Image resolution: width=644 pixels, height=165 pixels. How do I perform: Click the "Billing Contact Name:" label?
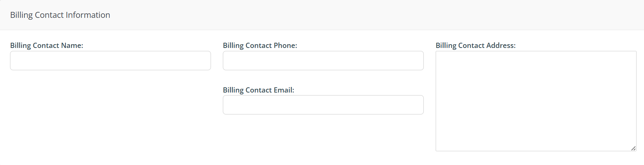click(47, 45)
